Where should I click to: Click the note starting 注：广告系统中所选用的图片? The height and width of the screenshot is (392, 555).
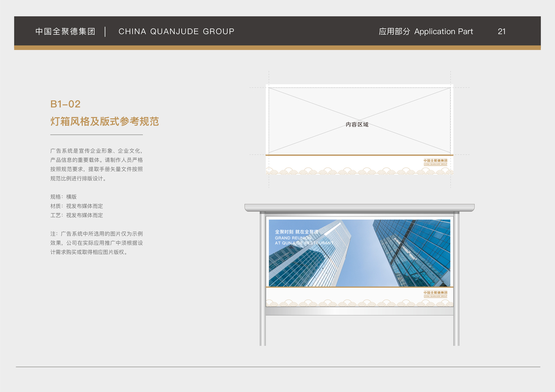[97, 243]
